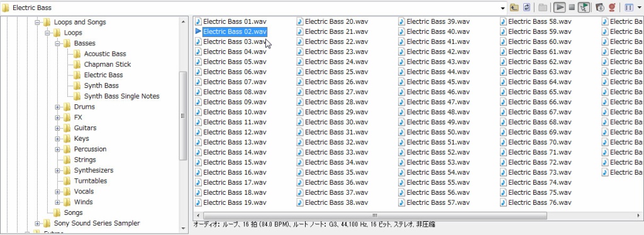Screen dimensions: 644x235
Task: Click the Get Media from the Web icon
Action: [599, 8]
